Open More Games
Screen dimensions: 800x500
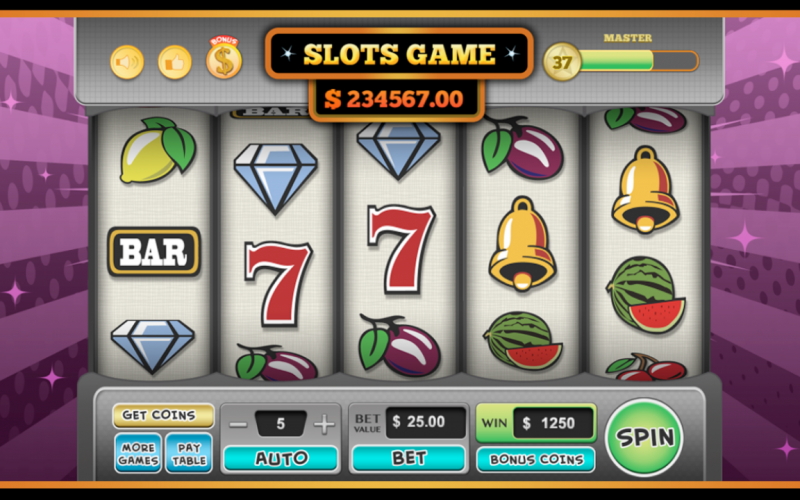(x=138, y=454)
